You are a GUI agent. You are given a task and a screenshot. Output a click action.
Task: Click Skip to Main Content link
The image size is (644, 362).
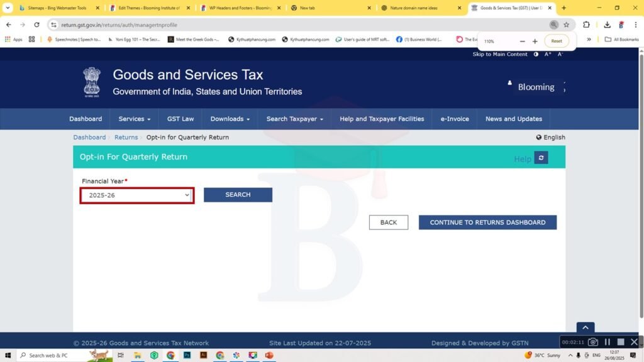500,54
